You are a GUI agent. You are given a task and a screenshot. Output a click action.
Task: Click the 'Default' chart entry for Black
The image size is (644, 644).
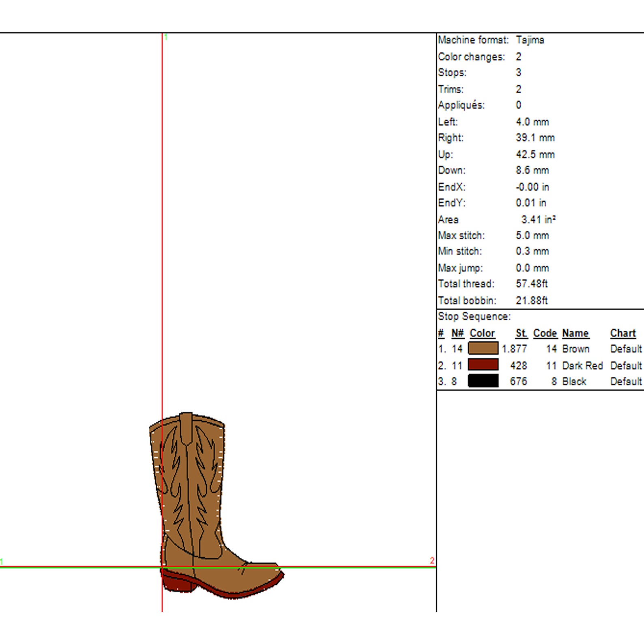pyautogui.click(x=626, y=382)
